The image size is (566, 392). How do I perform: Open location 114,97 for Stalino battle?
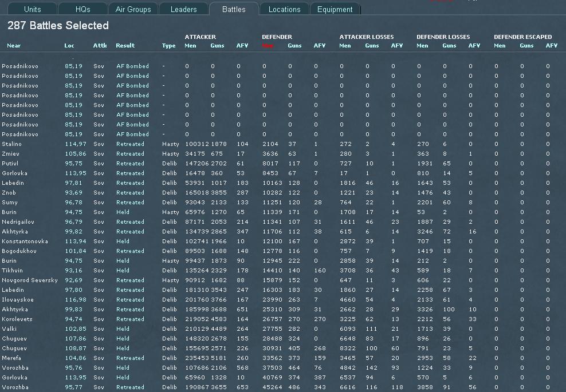click(76, 144)
